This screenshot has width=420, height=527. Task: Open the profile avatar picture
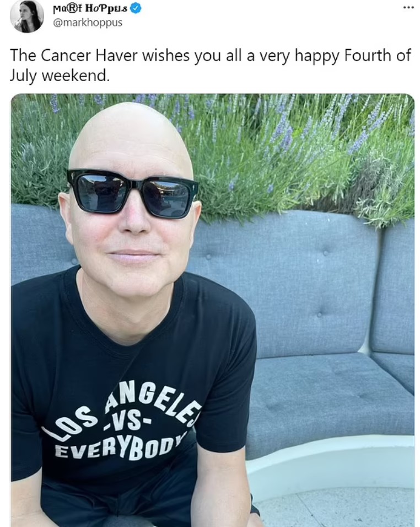[27, 16]
